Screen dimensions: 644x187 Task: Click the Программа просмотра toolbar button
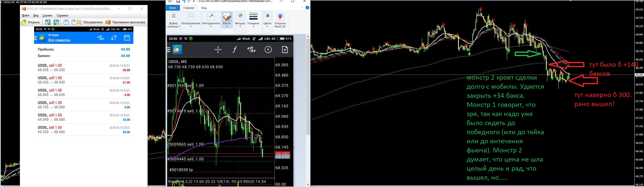(125, 22)
